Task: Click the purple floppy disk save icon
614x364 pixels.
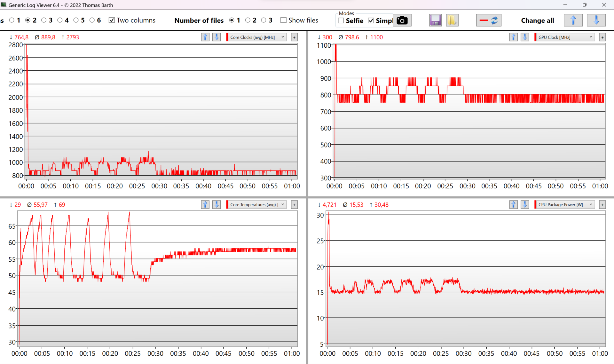Action: tap(435, 20)
